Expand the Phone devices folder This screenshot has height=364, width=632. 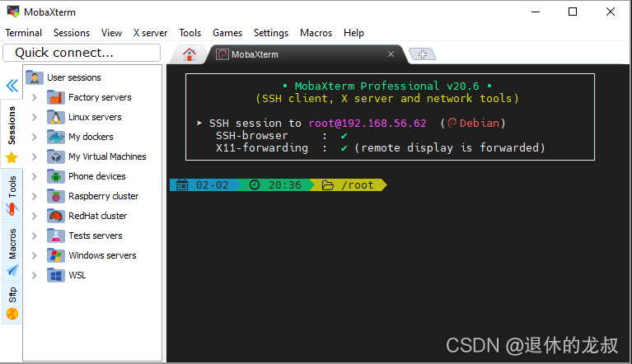coord(35,176)
